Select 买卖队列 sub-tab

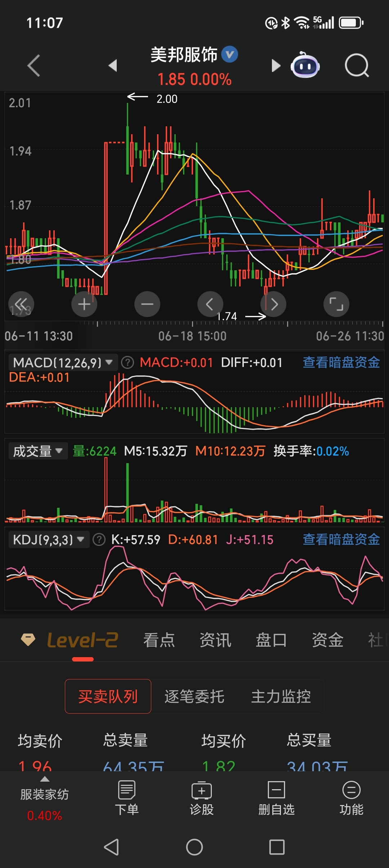(108, 696)
